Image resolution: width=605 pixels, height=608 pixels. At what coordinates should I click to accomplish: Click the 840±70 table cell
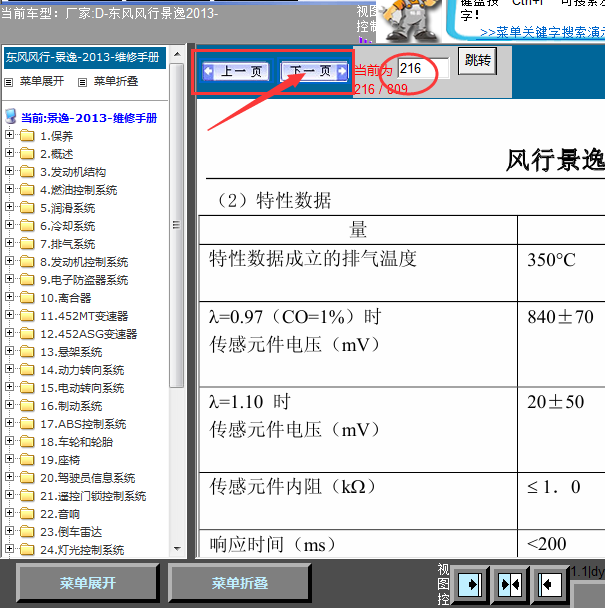561,344
